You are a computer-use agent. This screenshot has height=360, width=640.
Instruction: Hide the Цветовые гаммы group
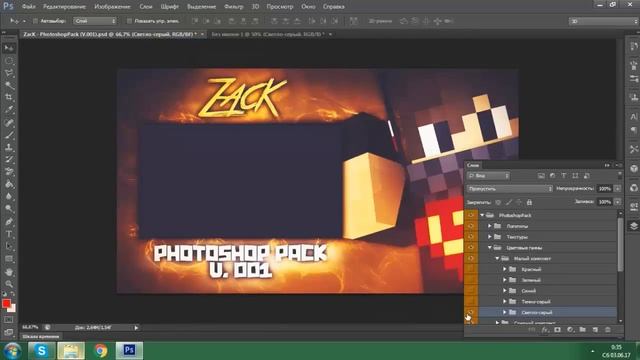[471, 247]
